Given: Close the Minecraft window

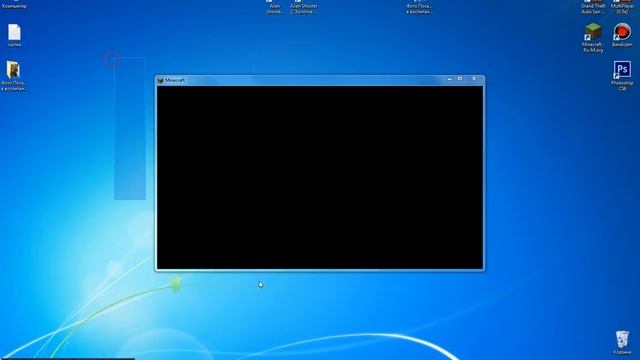Looking at the screenshot, I should (474, 79).
